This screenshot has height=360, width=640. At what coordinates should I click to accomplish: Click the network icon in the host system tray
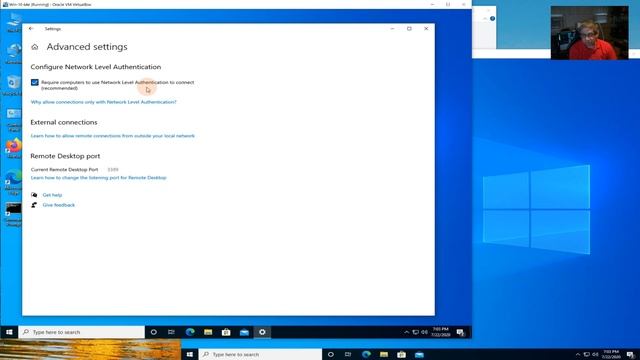click(587, 354)
